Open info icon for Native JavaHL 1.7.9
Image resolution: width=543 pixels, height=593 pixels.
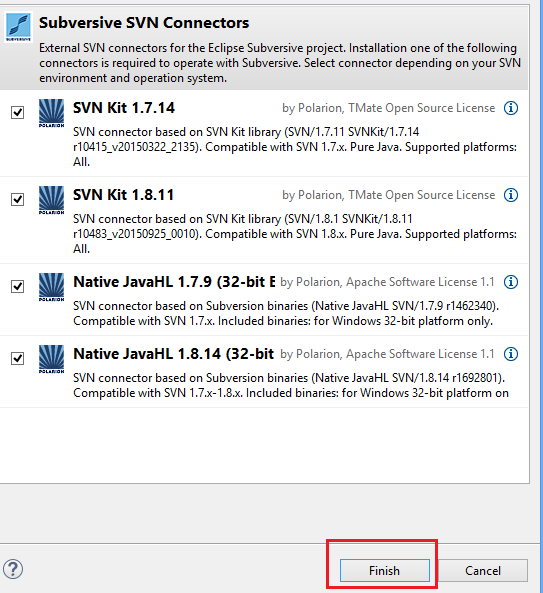coord(511,282)
